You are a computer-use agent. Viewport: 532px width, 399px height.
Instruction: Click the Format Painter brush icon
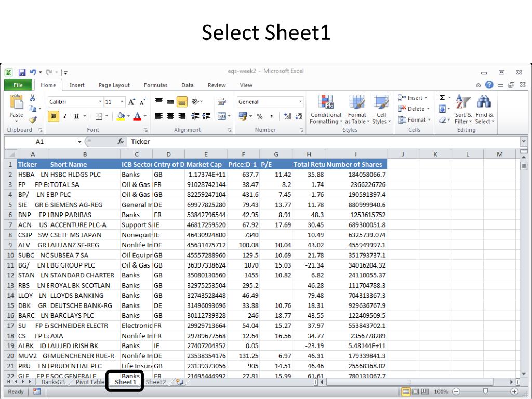click(33, 120)
